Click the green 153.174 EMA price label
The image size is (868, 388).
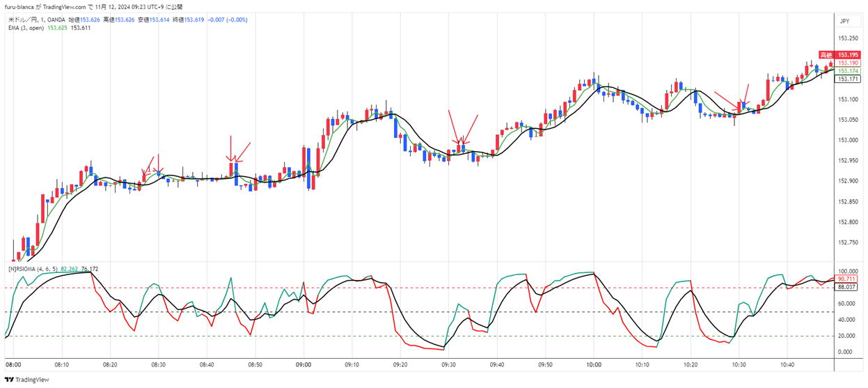pos(847,71)
